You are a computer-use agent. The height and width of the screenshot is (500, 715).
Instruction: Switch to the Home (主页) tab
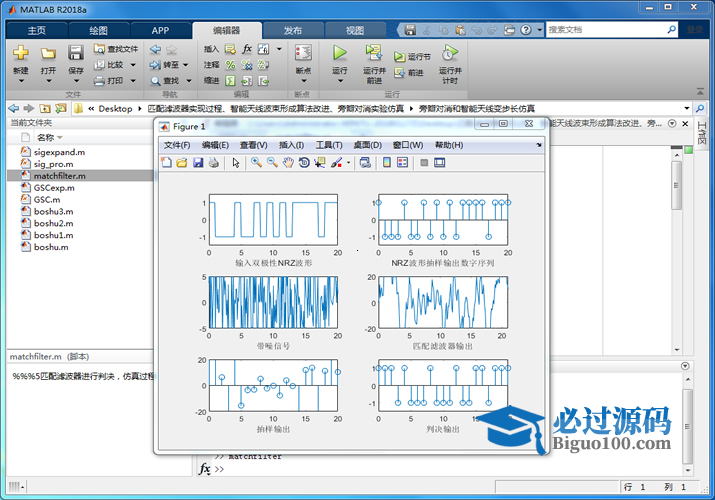[x=36, y=31]
